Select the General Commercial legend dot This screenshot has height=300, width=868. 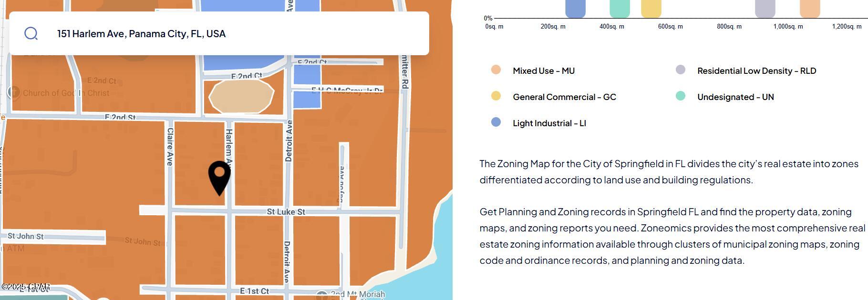(x=496, y=96)
